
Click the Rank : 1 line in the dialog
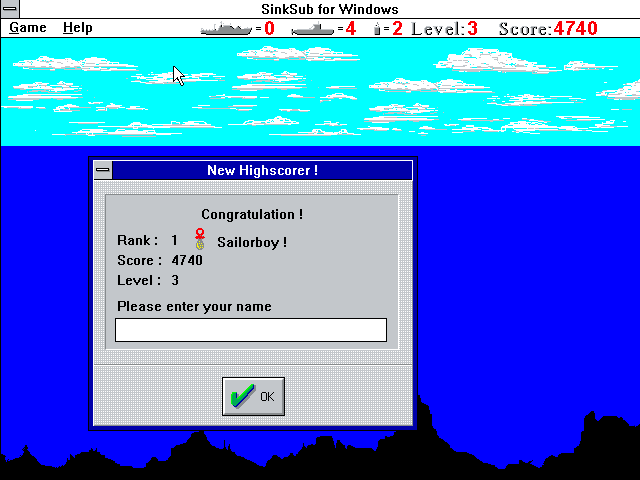point(148,241)
